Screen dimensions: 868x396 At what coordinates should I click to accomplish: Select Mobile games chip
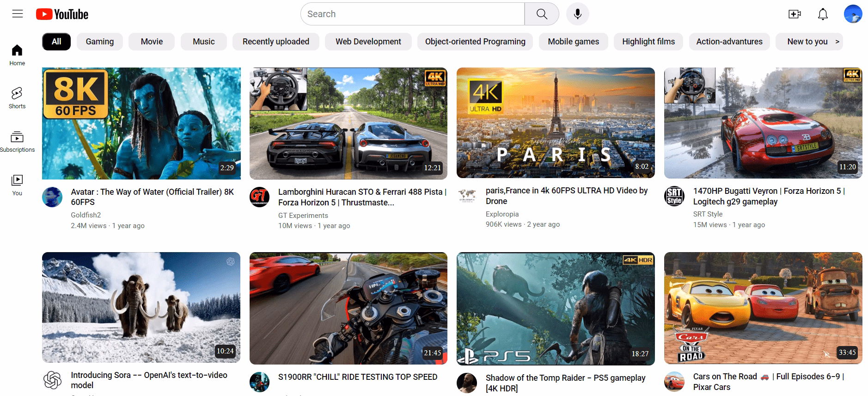574,42
